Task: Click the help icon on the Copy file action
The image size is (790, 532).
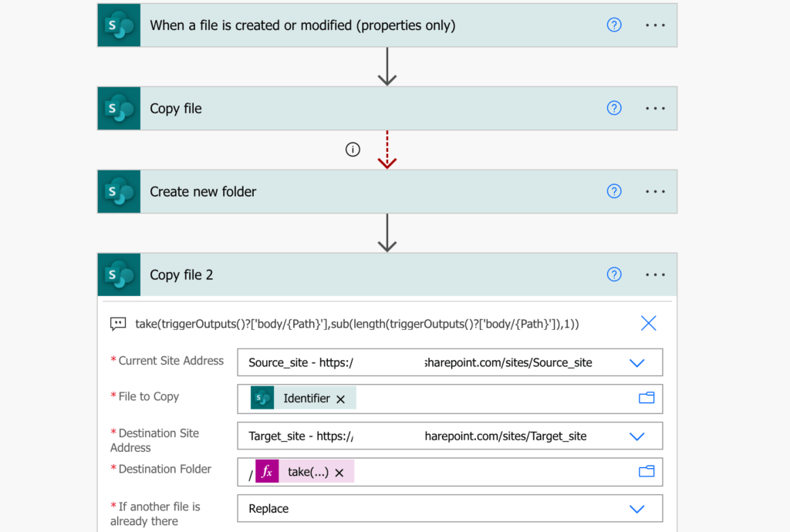Action: (x=614, y=108)
